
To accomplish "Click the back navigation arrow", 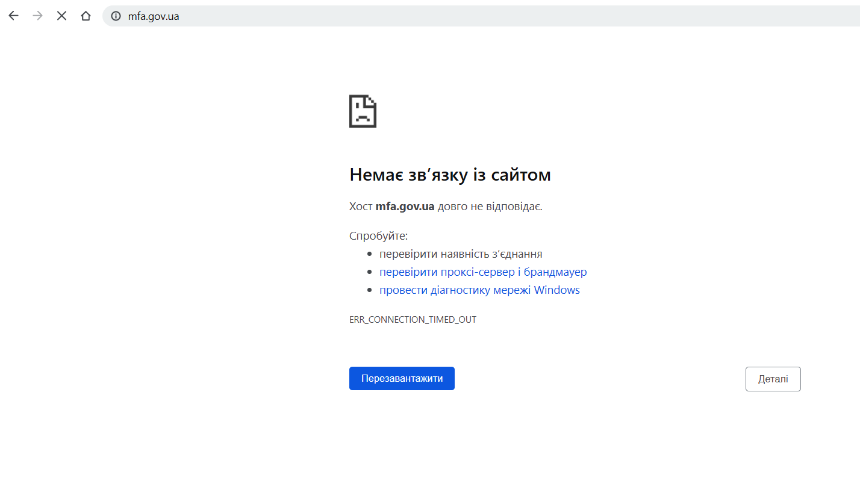I will coord(13,16).
